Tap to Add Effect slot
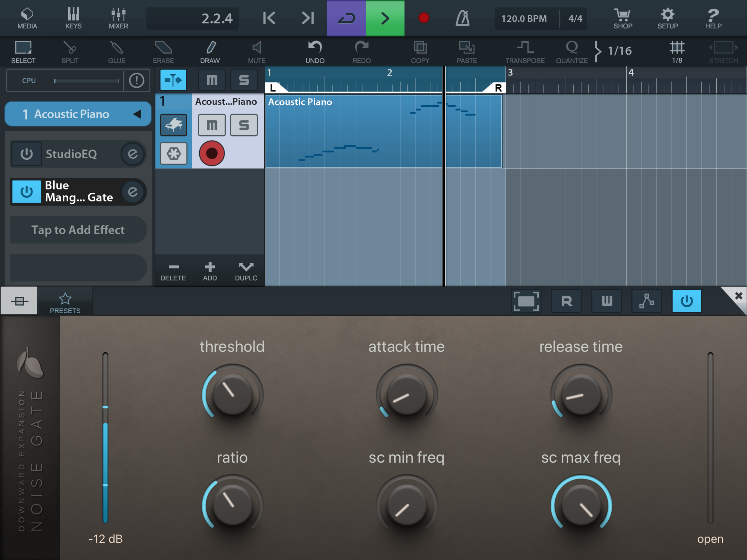747x560 pixels. pos(78,230)
